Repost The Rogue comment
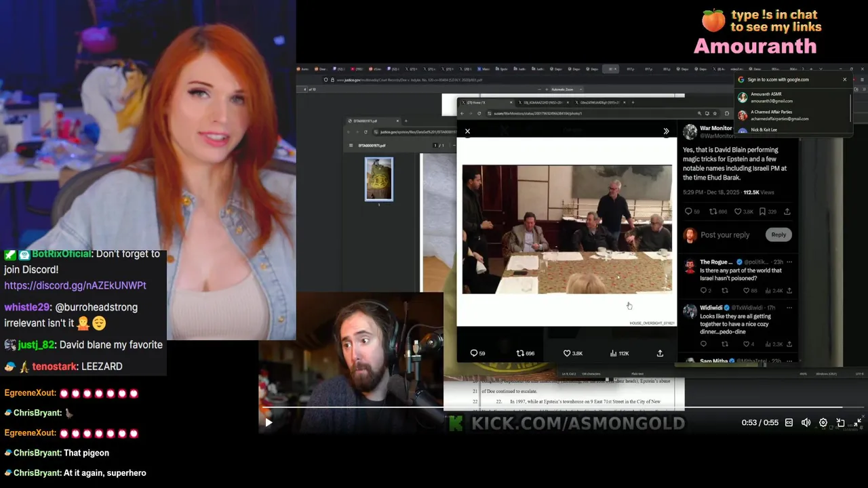This screenshot has width=868, height=488. [x=725, y=291]
